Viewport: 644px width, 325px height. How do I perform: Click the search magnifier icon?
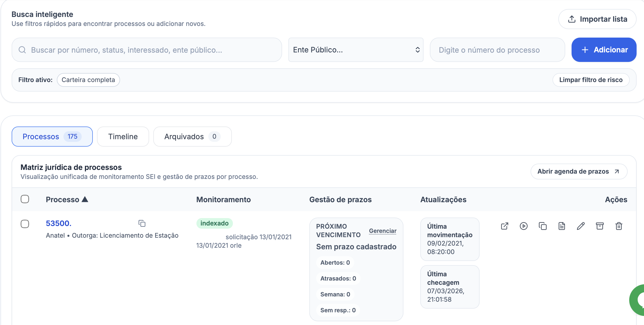point(22,50)
